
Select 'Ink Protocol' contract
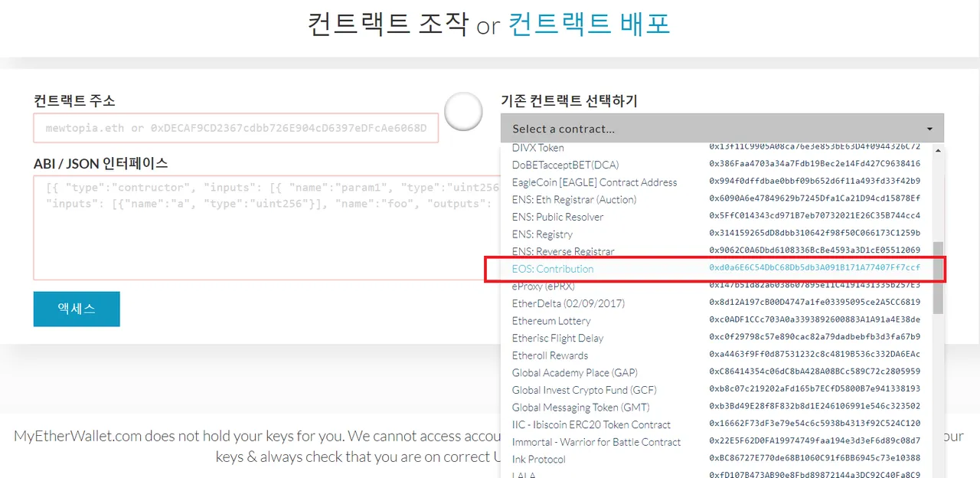pos(716,459)
